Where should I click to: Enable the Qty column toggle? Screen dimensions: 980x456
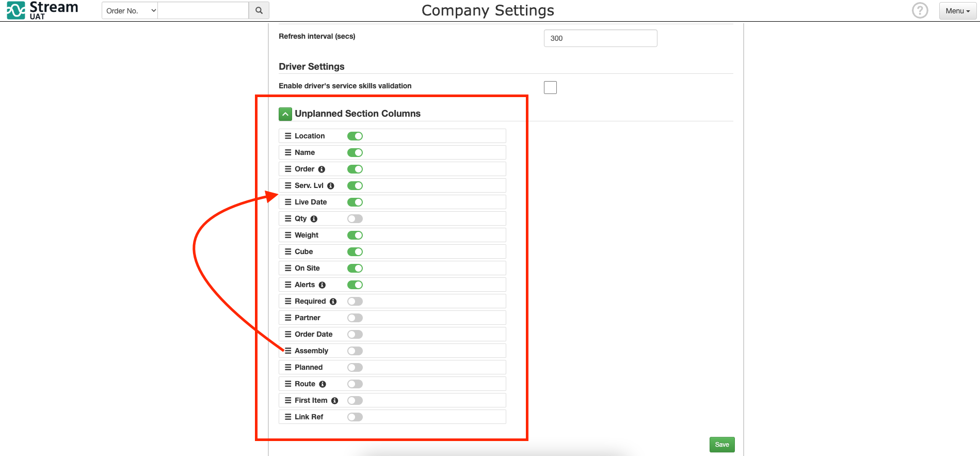355,218
